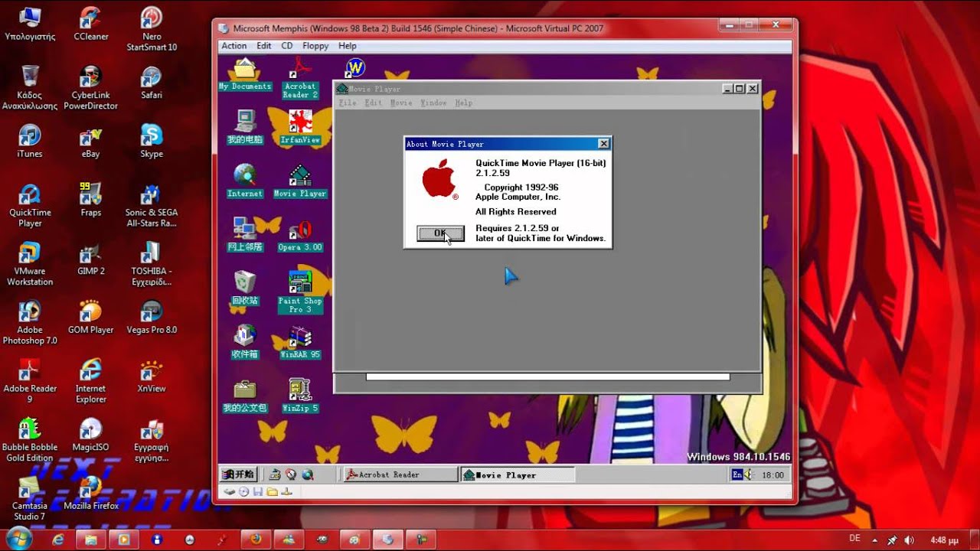Open GIMP 2 desktop icon
The height and width of the screenshot is (551, 980).
(90, 259)
